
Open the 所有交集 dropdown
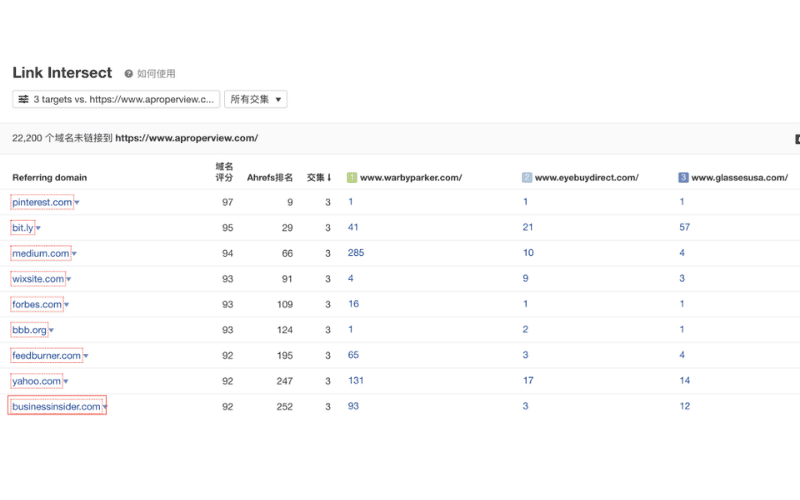coord(256,99)
